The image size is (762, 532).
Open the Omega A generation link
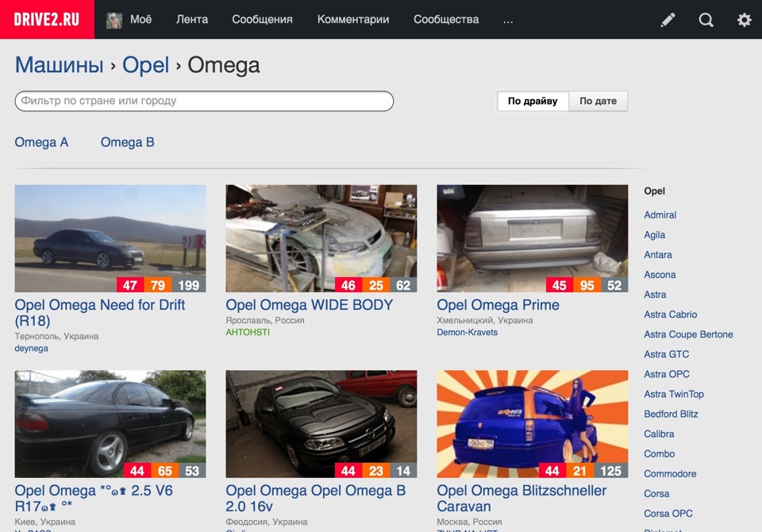point(41,142)
